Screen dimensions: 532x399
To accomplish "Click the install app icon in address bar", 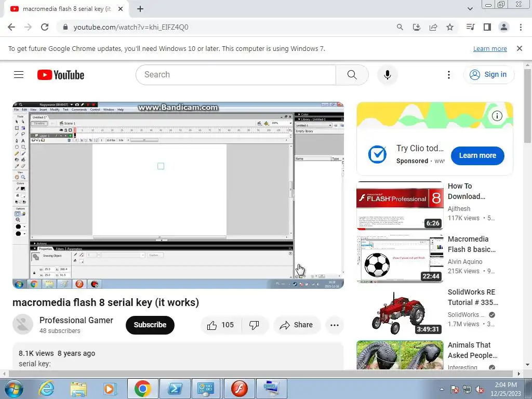I will tap(417, 27).
